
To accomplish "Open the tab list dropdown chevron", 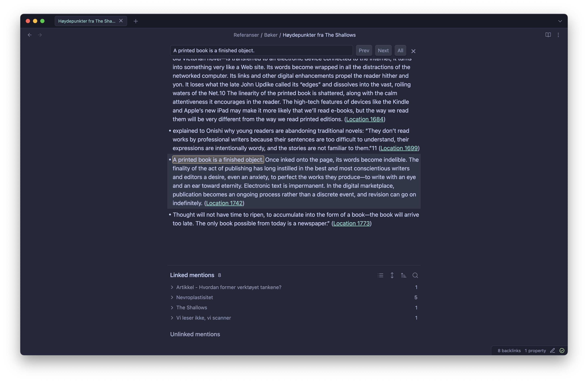I will (x=560, y=21).
